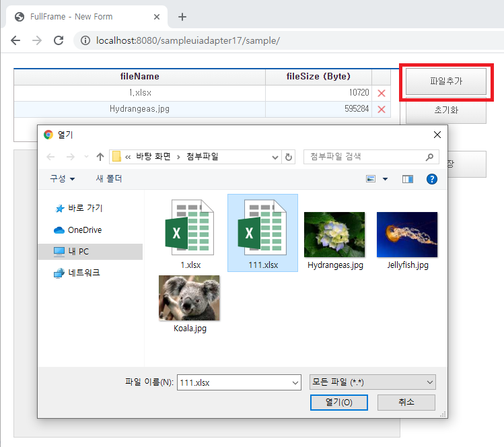Click the up arrow to parent folder
Viewport: 504px width, 447px height.
coord(100,157)
